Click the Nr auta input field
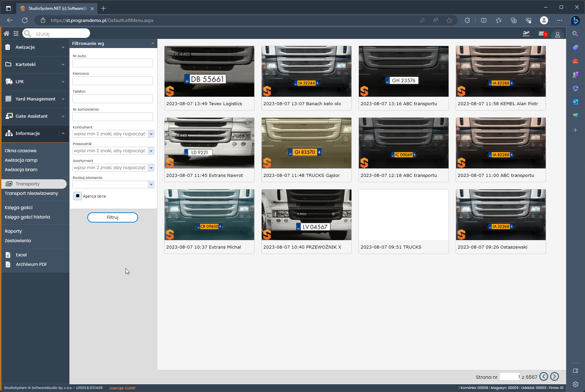The image size is (585, 392). point(113,63)
